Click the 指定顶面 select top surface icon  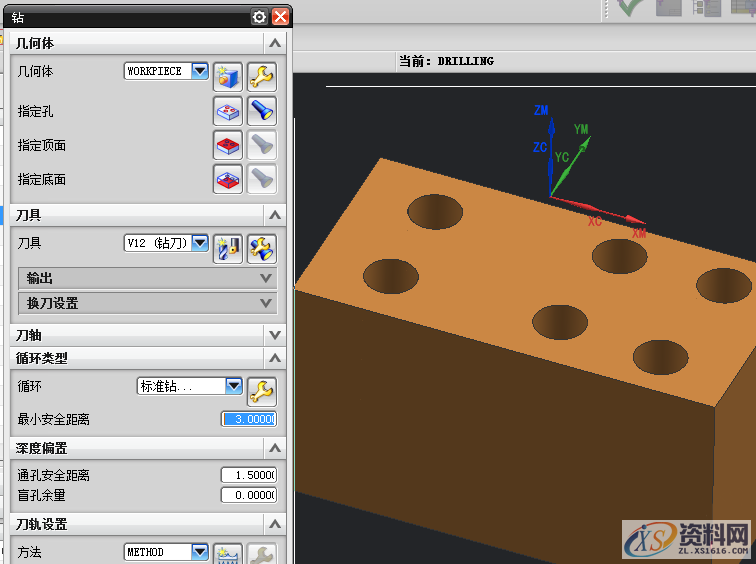pyautogui.click(x=229, y=145)
